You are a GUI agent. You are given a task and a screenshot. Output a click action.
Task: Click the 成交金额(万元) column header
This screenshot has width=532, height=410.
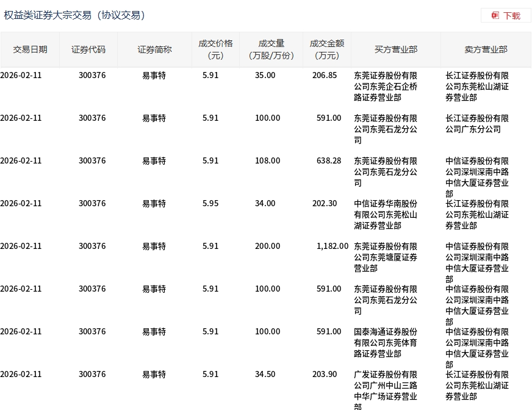point(327,49)
